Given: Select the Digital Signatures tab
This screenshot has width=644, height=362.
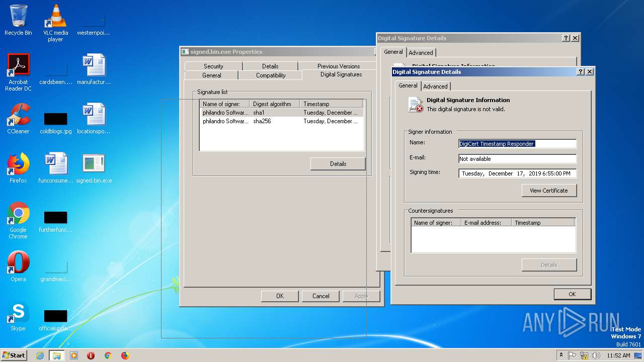Looking at the screenshot, I should [341, 74].
